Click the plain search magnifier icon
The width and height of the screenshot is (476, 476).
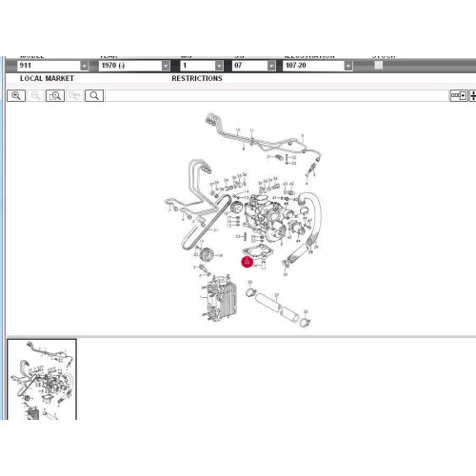pos(94,95)
